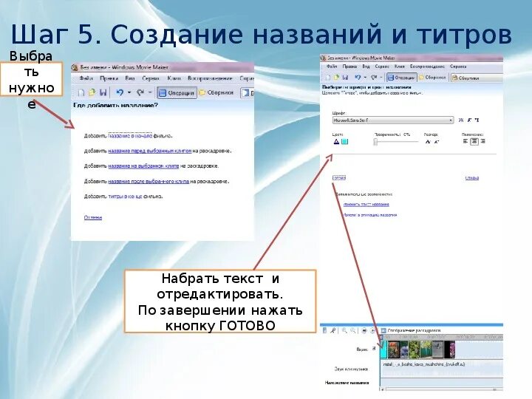Click New Project icon in right Movie Maker window
Viewport: 532px width, 399px height.
click(x=328, y=78)
